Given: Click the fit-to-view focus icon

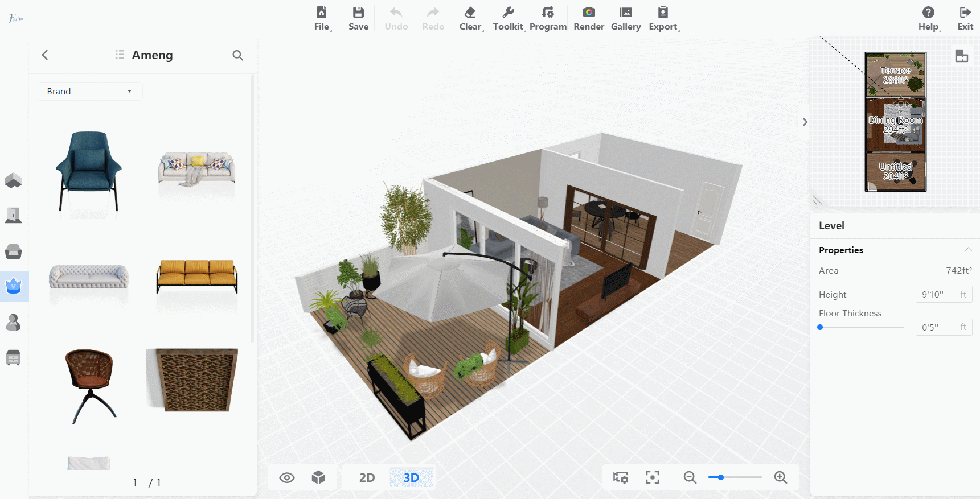Looking at the screenshot, I should coord(653,477).
